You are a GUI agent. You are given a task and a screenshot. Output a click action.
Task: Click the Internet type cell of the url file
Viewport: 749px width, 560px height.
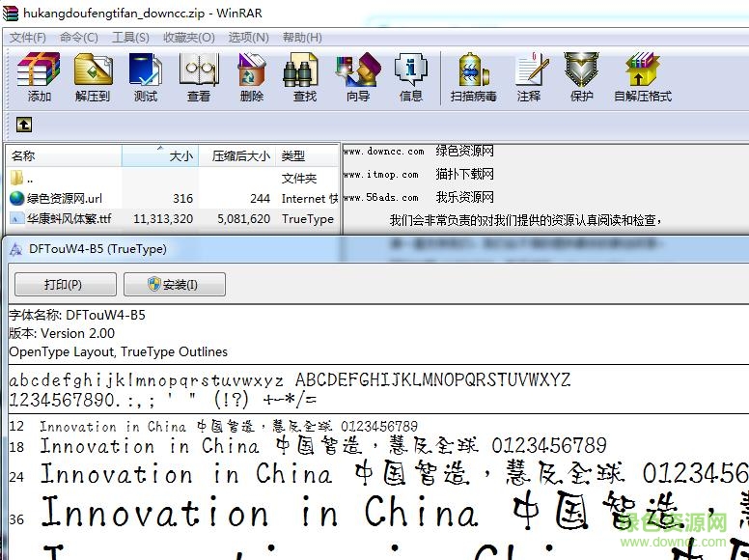[310, 198]
